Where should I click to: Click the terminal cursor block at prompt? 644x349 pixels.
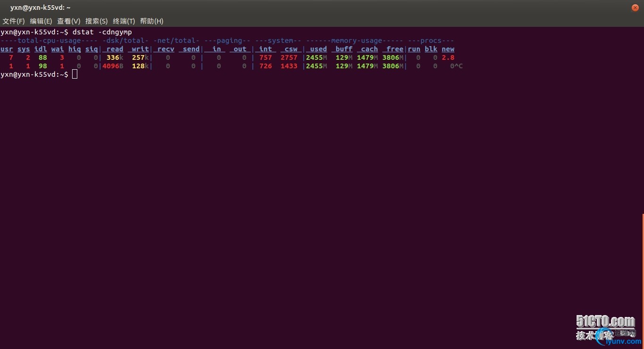pyautogui.click(x=74, y=74)
